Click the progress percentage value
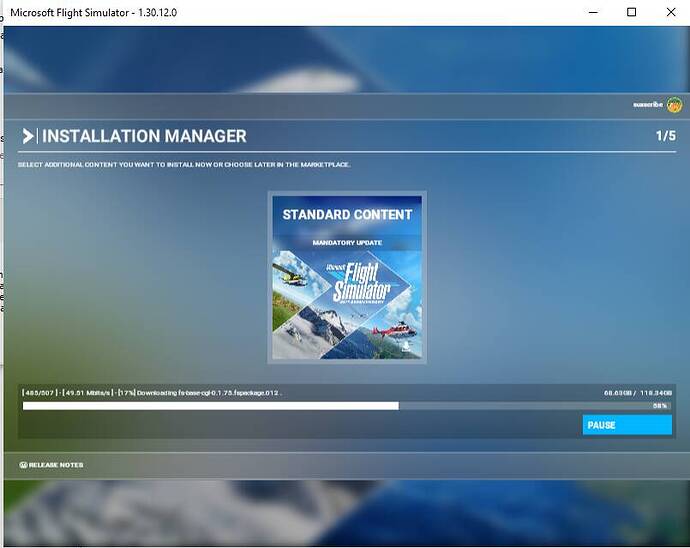The height and width of the screenshot is (548, 690). pyautogui.click(x=660, y=406)
